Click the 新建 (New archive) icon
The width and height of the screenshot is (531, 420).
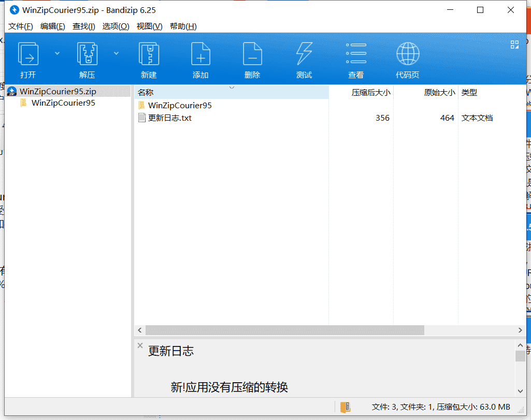click(149, 54)
